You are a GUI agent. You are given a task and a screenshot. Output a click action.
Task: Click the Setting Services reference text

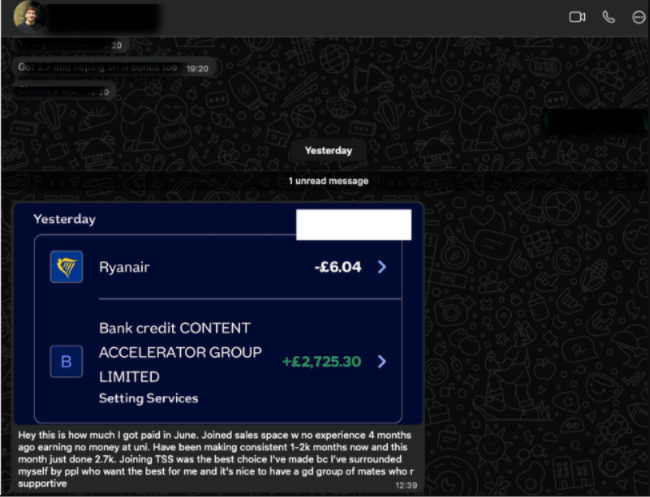click(x=148, y=398)
